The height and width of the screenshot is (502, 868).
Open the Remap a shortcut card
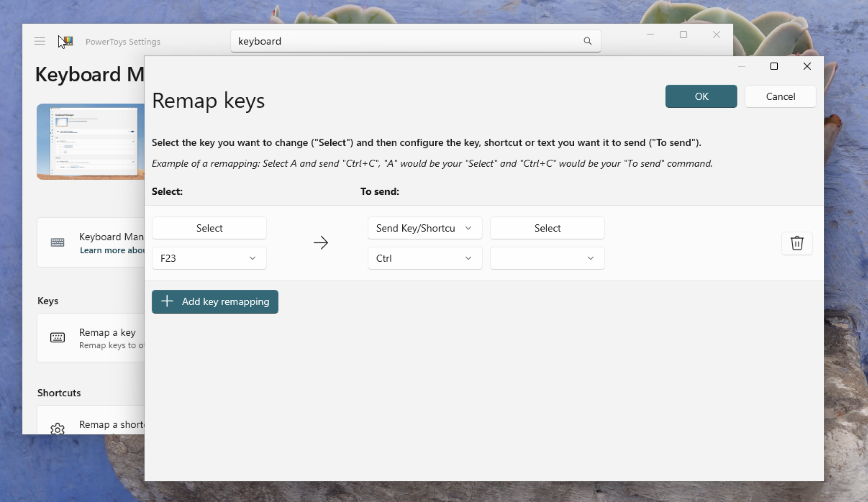pyautogui.click(x=91, y=420)
